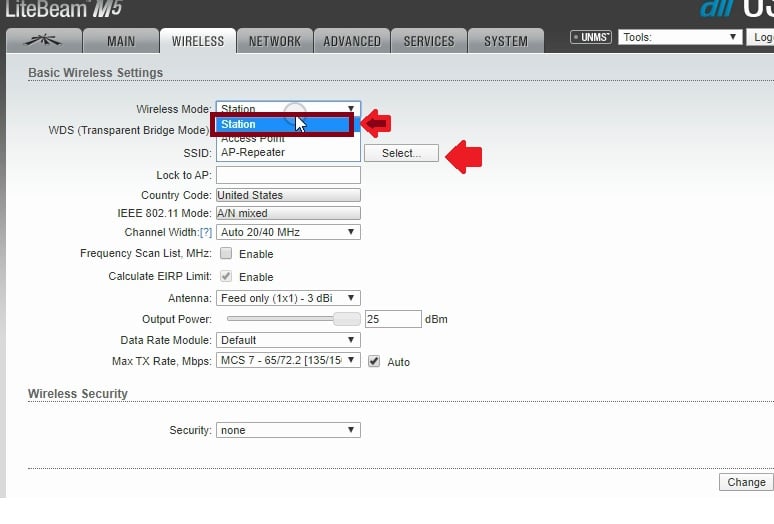Screen dimensions: 774x524
Task: Open the SERVICES tab
Action: tap(429, 41)
